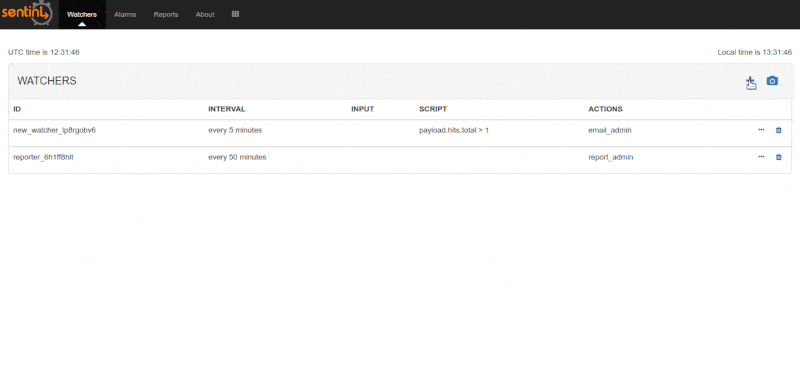Click the 'every 50 minutes' interval cell
This screenshot has width=800, height=389.
pos(237,157)
